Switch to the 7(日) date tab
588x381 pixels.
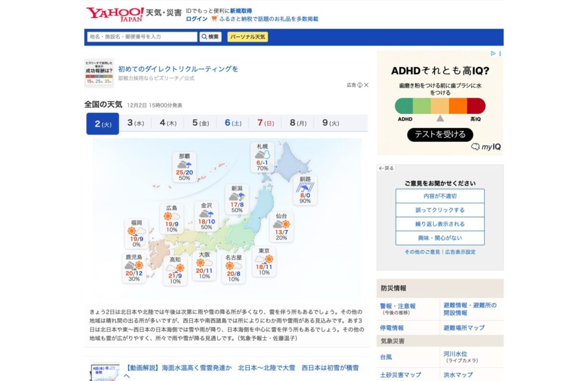(x=265, y=123)
